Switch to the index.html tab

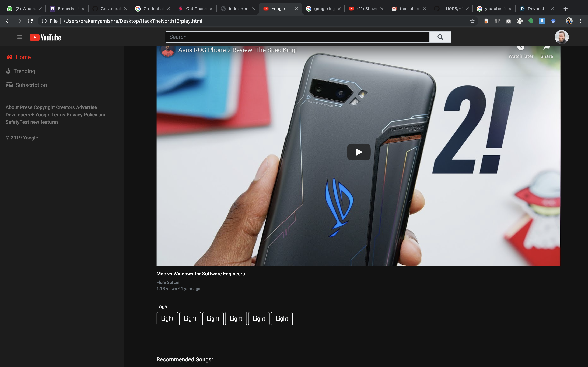pyautogui.click(x=239, y=9)
